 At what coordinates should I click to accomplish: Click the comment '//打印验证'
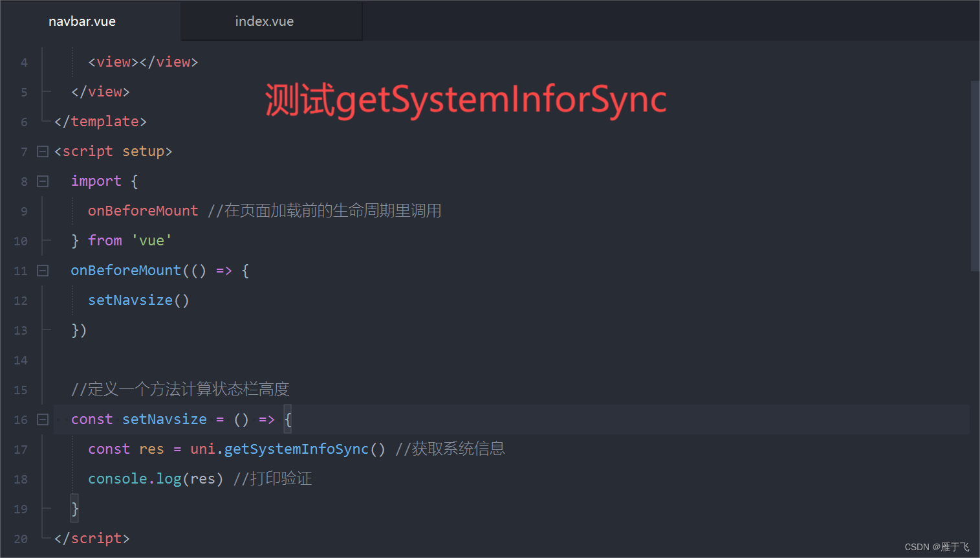[272, 479]
